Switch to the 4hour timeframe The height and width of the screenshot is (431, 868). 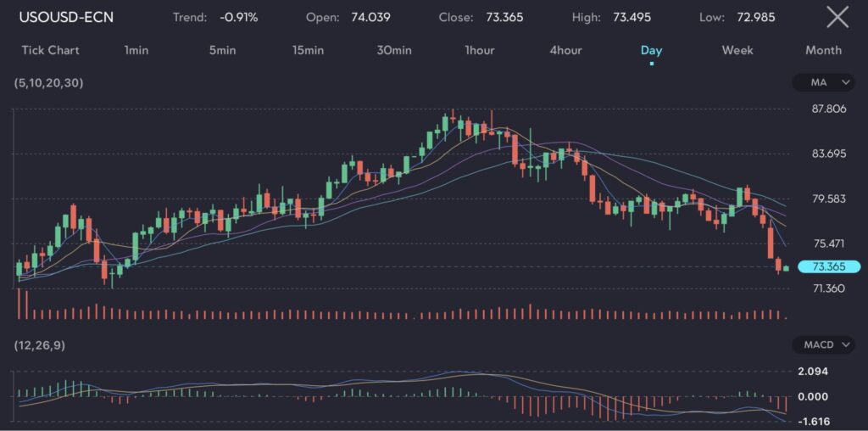click(565, 50)
